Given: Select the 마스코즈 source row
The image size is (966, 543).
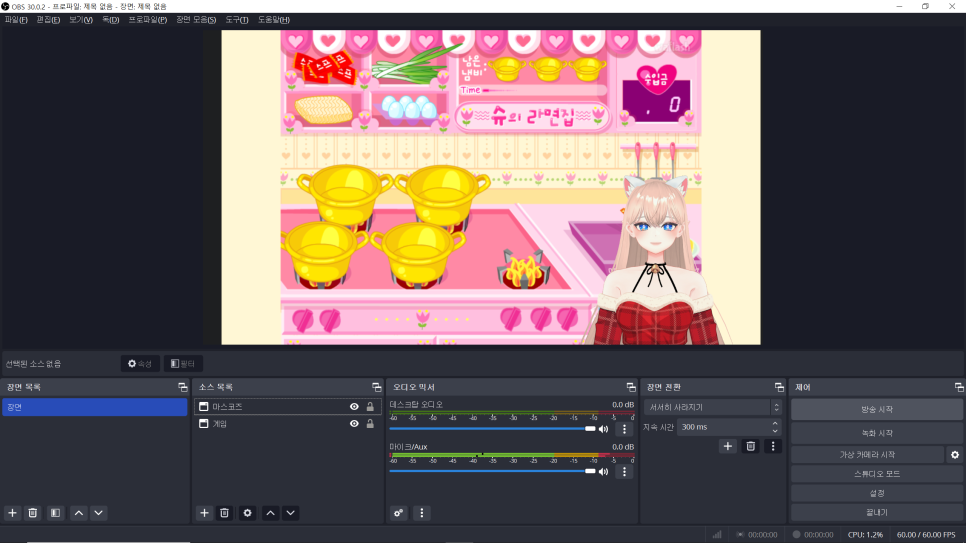Looking at the screenshot, I should [x=287, y=407].
